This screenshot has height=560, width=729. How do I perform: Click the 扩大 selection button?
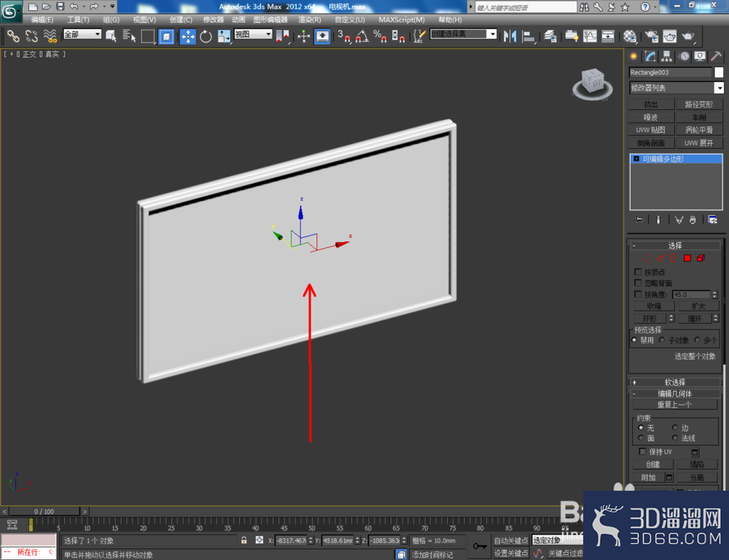(698, 306)
